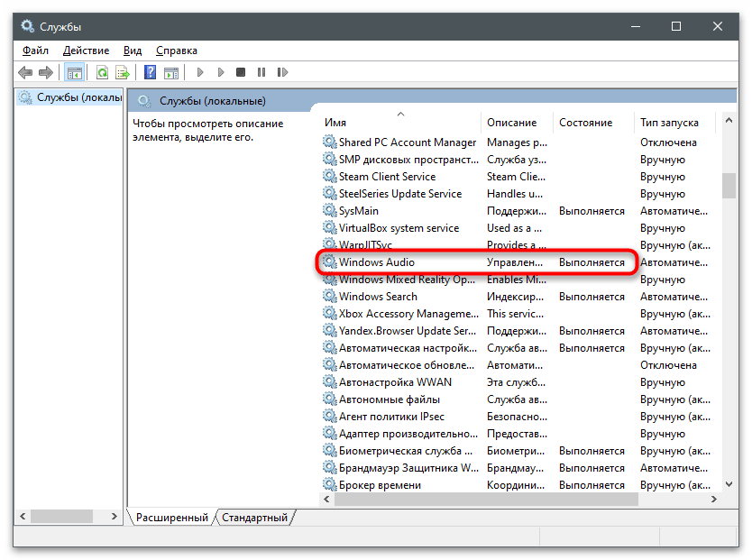
Task: Switch to the Расширенный tab
Action: click(171, 518)
